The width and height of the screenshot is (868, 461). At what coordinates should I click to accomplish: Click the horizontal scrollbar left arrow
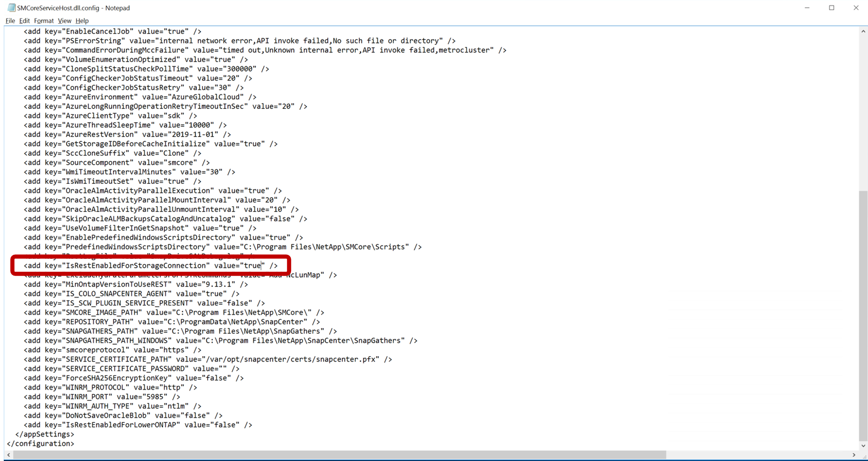click(x=9, y=455)
